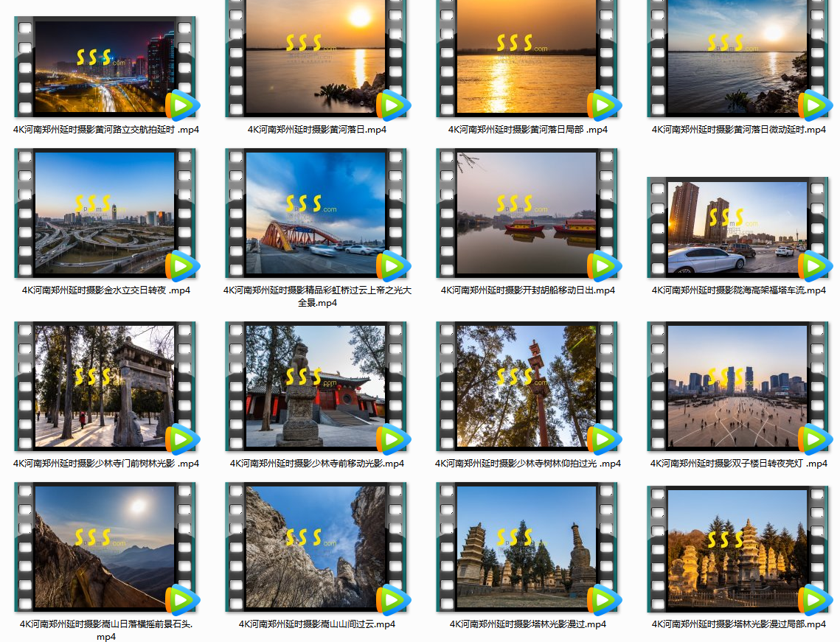The image size is (840, 642).
Task: Click the file name label 开封胡船移动日出.mp4
Action: coord(528,290)
